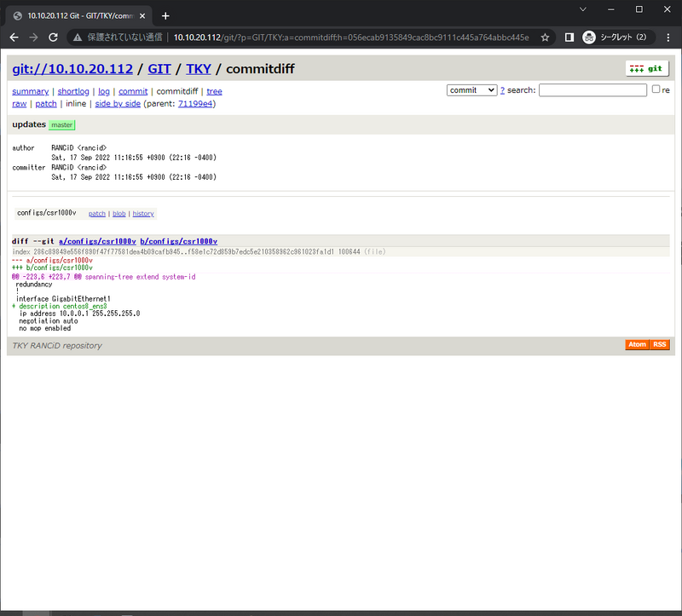Click the search text input field
The image size is (682, 616).
tap(592, 90)
